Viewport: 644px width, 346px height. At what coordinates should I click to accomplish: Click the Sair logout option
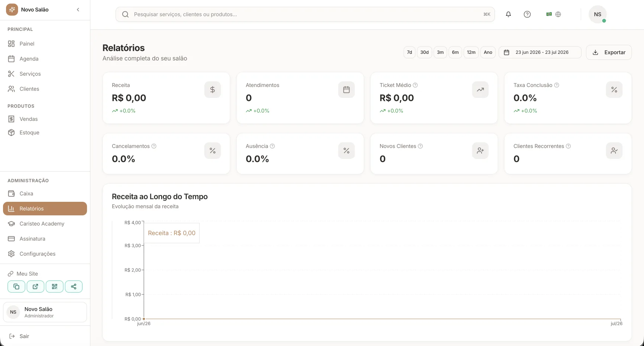(x=45, y=336)
